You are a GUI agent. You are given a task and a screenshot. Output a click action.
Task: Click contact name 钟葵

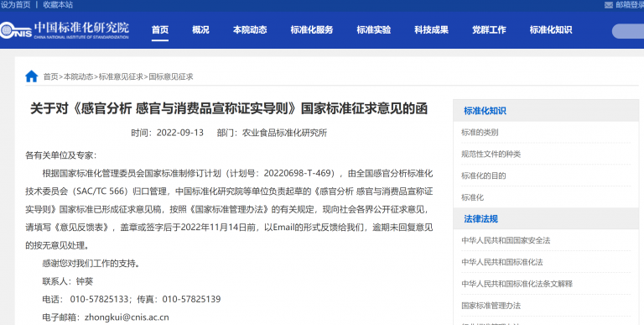[x=85, y=281]
